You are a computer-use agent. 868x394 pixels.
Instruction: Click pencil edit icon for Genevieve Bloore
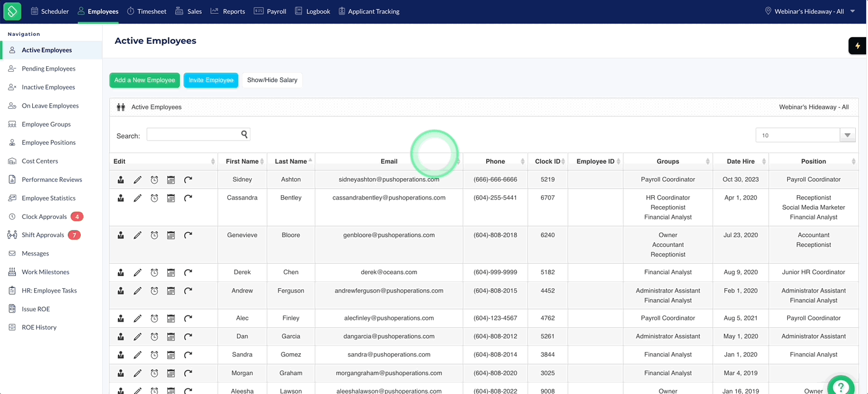pyautogui.click(x=137, y=235)
